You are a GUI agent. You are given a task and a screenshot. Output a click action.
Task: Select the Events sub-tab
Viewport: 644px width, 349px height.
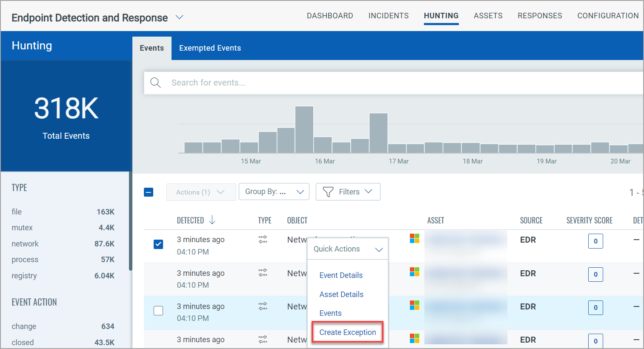[x=152, y=48]
